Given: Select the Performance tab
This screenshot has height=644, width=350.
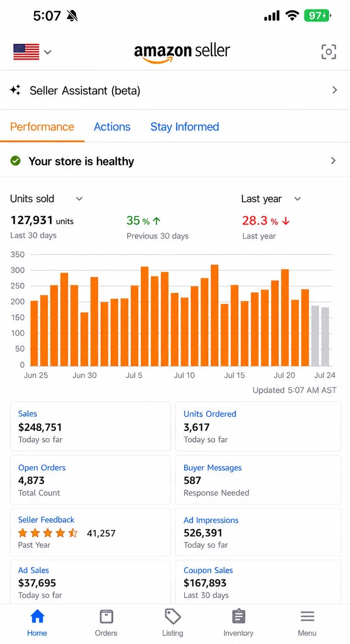Looking at the screenshot, I should [42, 127].
